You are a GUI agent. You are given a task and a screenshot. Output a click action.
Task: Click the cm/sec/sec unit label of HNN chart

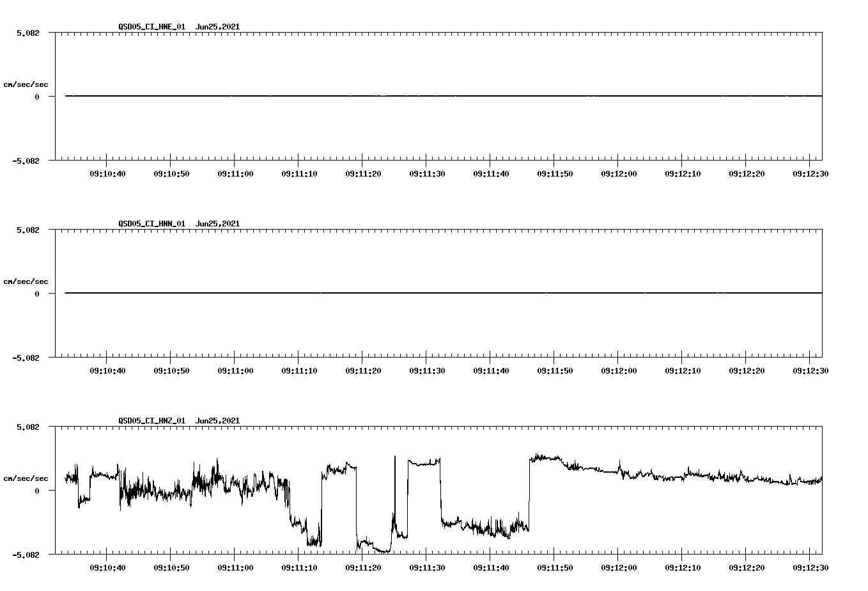(26, 281)
